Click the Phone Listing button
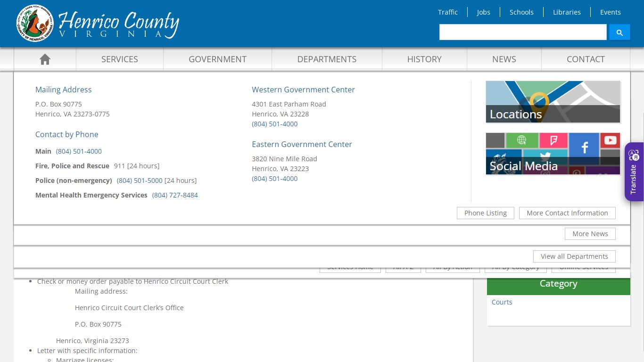 [x=486, y=213]
